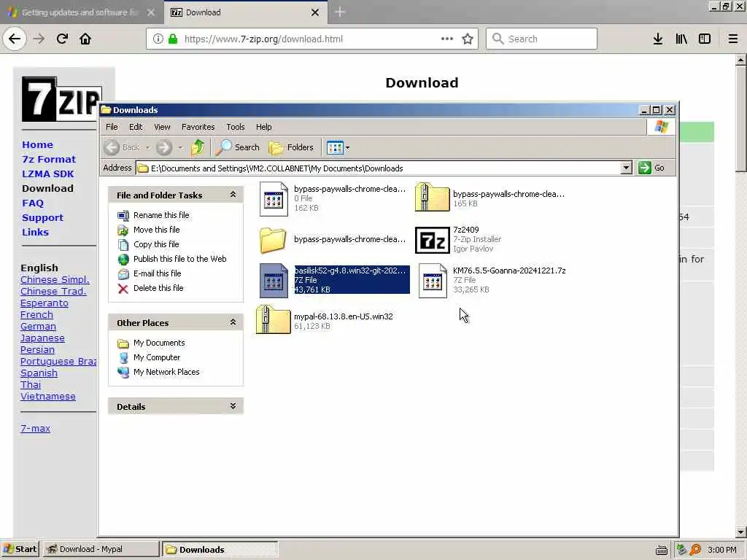Reload the 7-zip page
This screenshot has width=747, height=560.
(62, 39)
